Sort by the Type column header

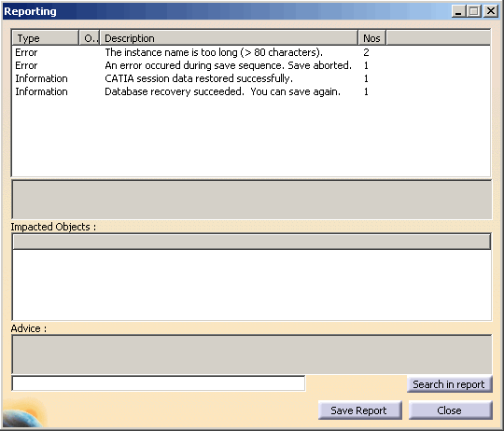(x=46, y=38)
